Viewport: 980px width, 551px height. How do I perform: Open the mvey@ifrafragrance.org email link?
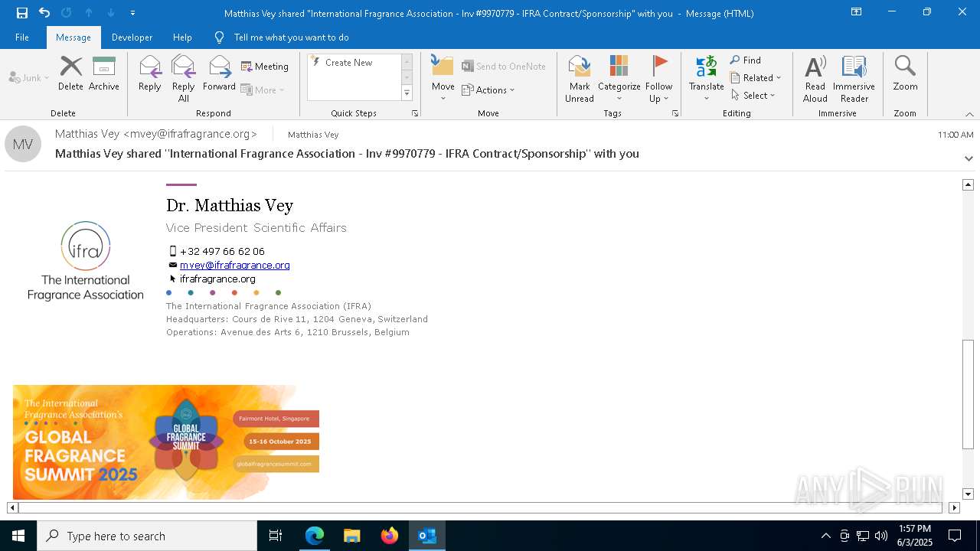pos(234,266)
